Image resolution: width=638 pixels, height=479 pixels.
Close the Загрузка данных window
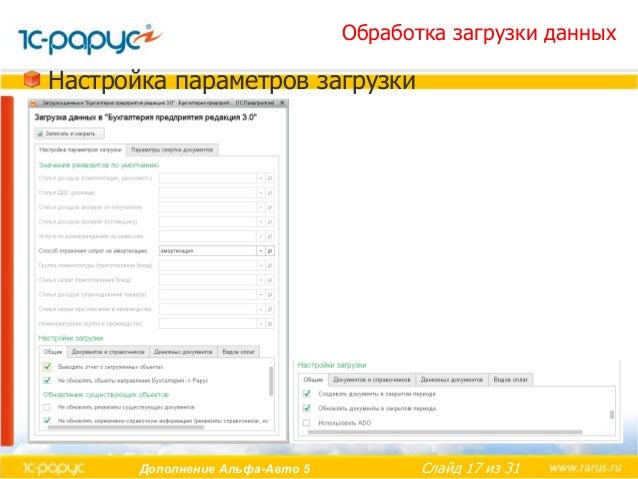pyautogui.click(x=282, y=103)
